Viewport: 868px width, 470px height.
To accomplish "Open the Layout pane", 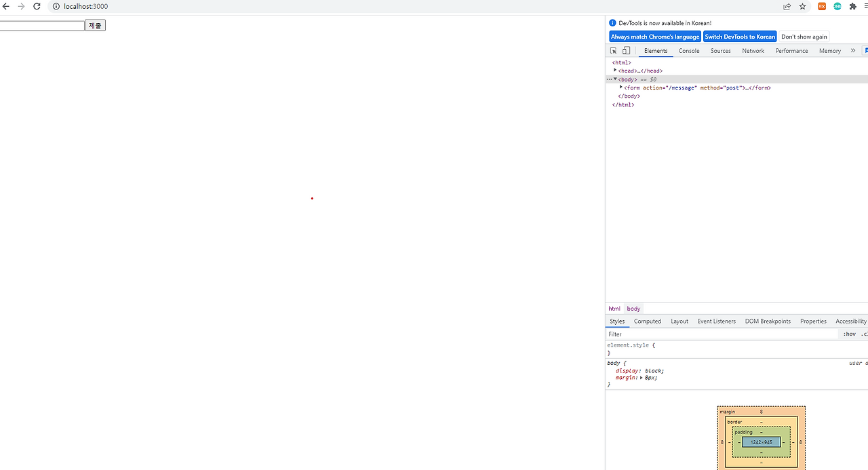I will pos(679,321).
